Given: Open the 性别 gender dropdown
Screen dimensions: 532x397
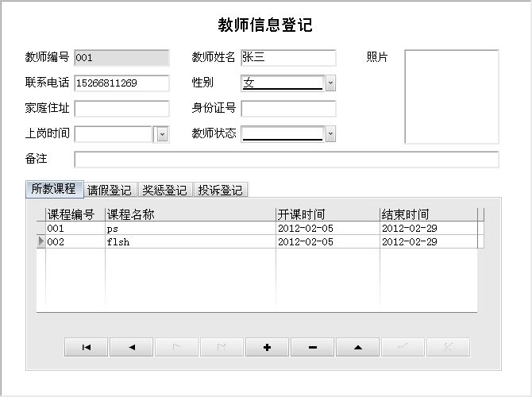Looking at the screenshot, I should tap(330, 83).
